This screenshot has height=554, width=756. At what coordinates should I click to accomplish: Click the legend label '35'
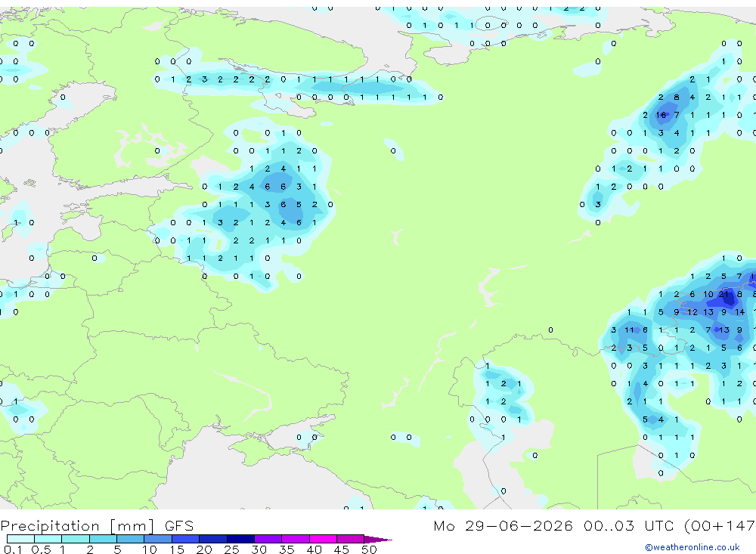tap(287, 549)
